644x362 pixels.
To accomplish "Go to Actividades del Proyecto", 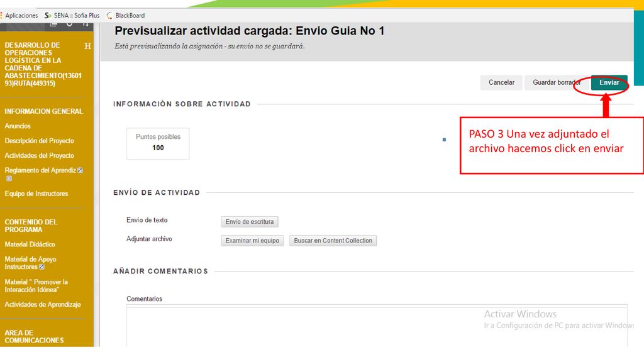I will pyautogui.click(x=40, y=156).
